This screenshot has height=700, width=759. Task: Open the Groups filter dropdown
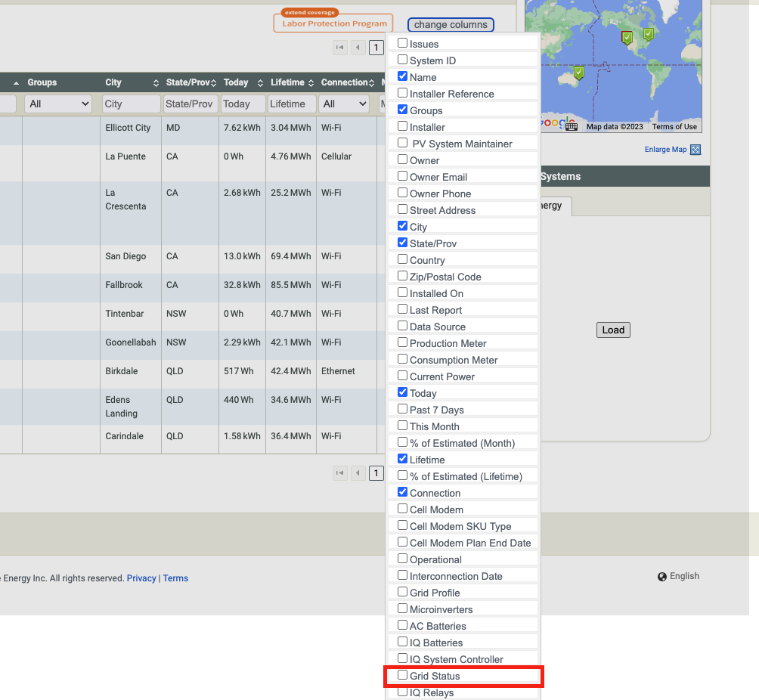coord(58,104)
